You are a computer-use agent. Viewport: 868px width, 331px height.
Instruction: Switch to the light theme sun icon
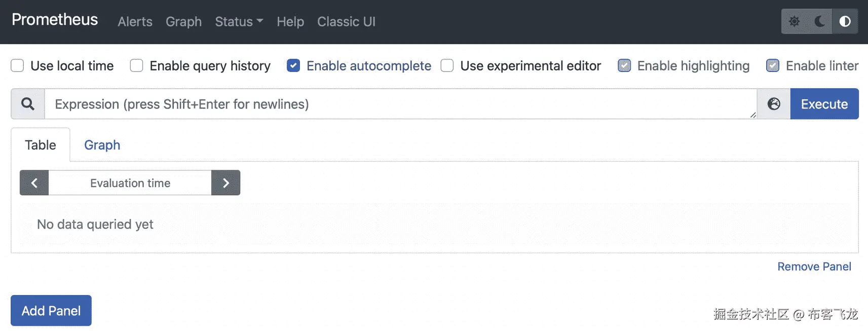pyautogui.click(x=794, y=21)
